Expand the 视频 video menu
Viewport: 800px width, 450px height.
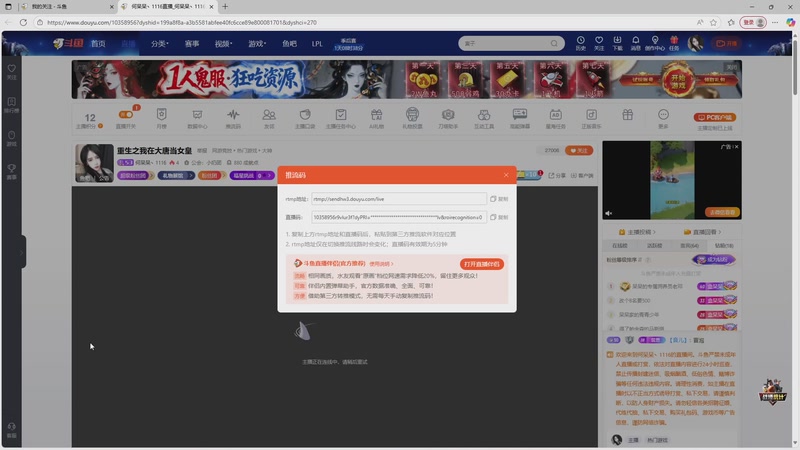223,44
